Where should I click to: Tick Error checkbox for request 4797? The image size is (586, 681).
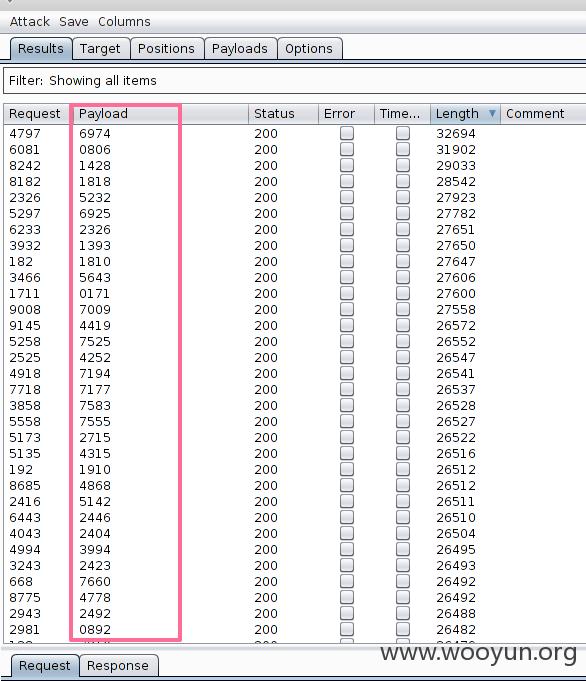coord(347,133)
